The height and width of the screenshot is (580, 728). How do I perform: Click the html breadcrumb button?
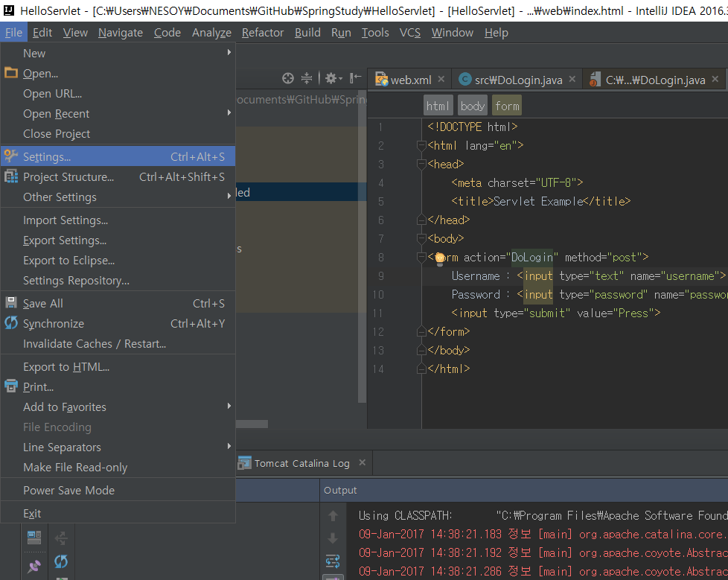coord(438,106)
